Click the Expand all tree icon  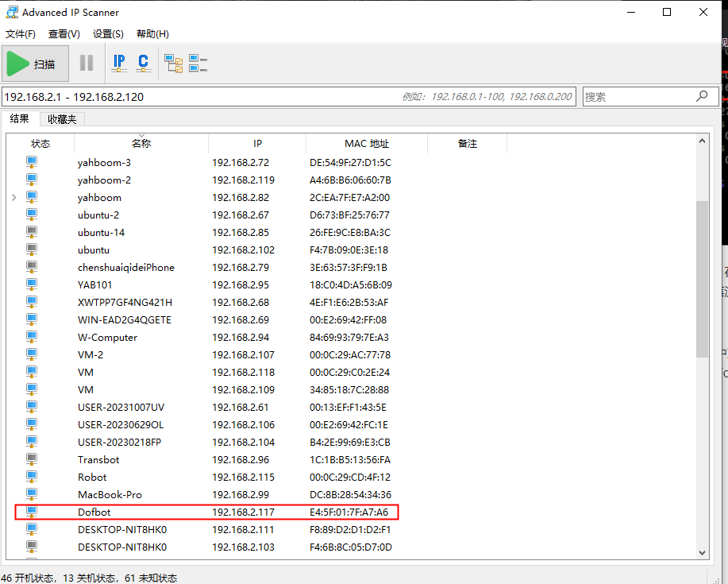click(x=174, y=64)
